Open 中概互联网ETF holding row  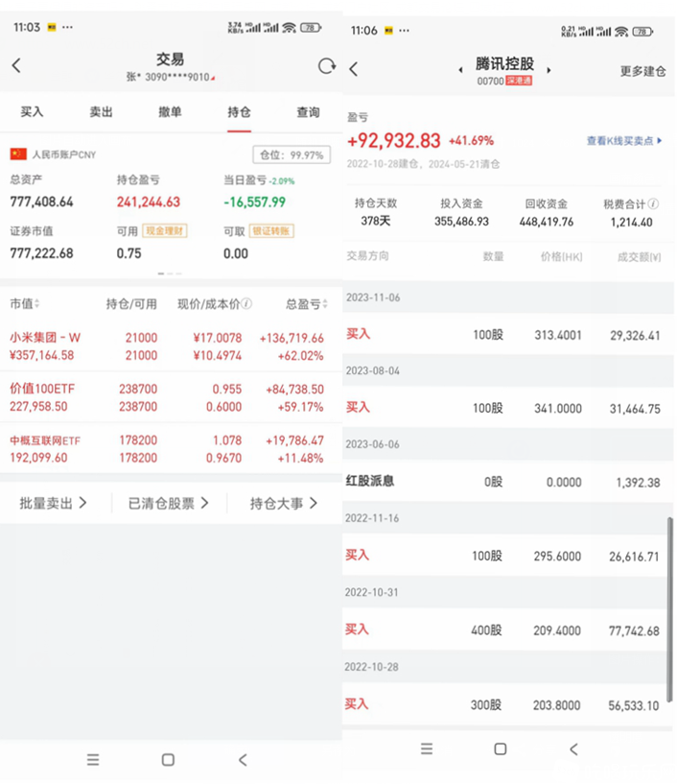(x=171, y=448)
